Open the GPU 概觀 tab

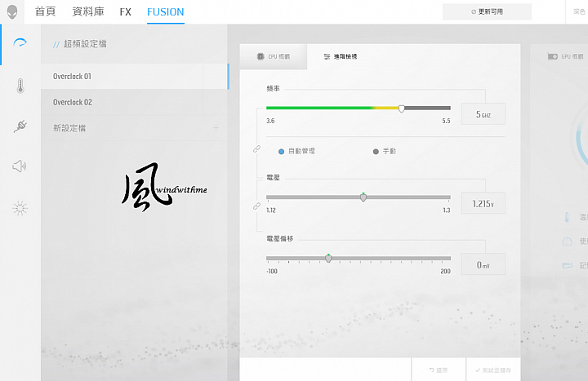pyautogui.click(x=565, y=56)
